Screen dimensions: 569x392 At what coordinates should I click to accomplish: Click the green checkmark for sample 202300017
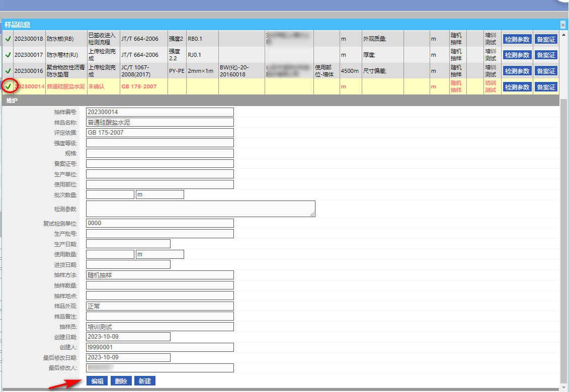pos(8,55)
